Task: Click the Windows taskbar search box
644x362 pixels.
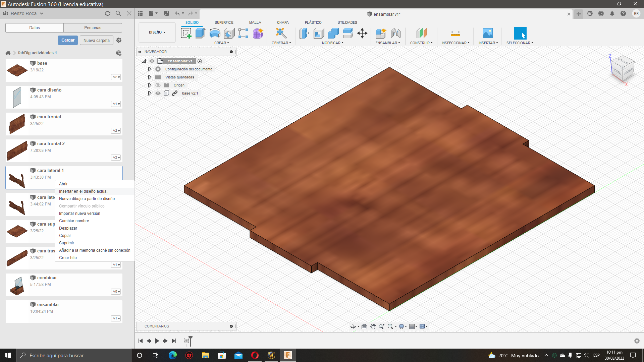Action: click(x=74, y=355)
